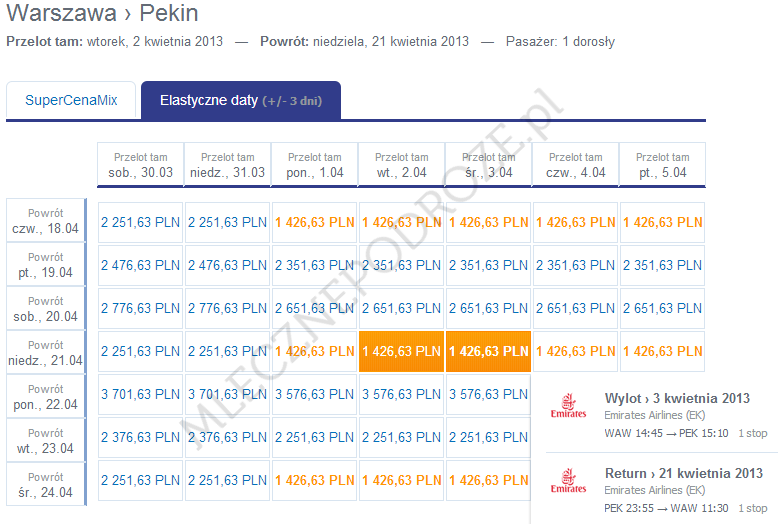778x524 pixels.
Task: Choose the 2 476,63 PLN fare under sob. 30.03
Action: (140, 265)
